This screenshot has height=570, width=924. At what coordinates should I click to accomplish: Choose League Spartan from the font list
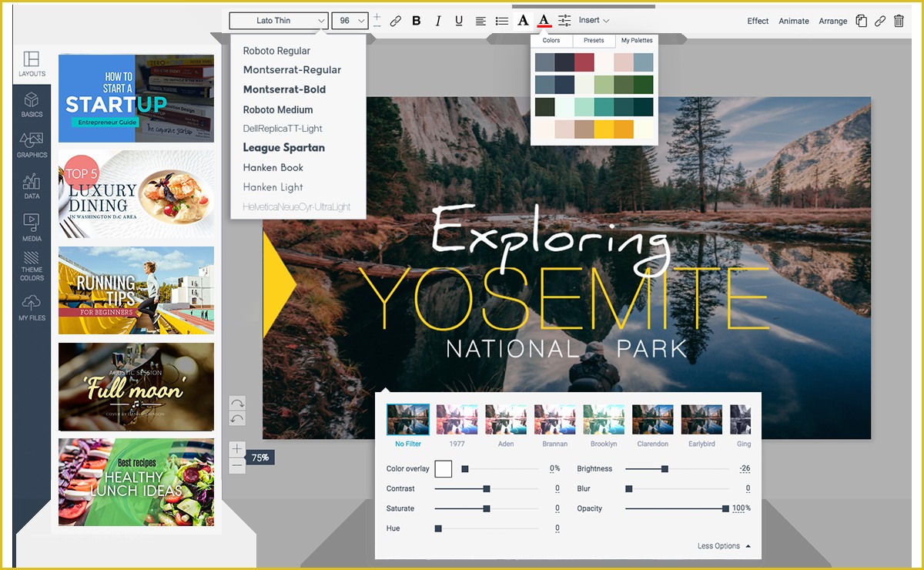click(x=283, y=148)
